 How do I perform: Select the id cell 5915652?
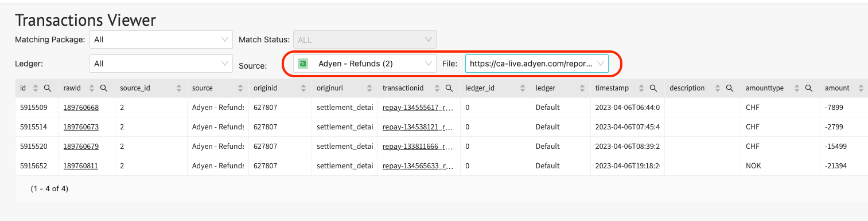[36, 165]
